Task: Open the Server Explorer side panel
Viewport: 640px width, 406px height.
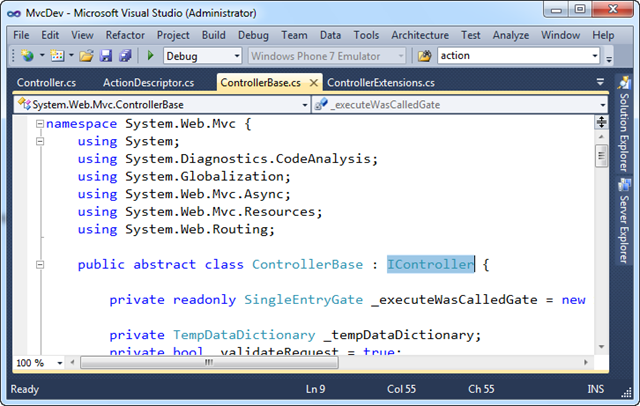Action: click(624, 221)
